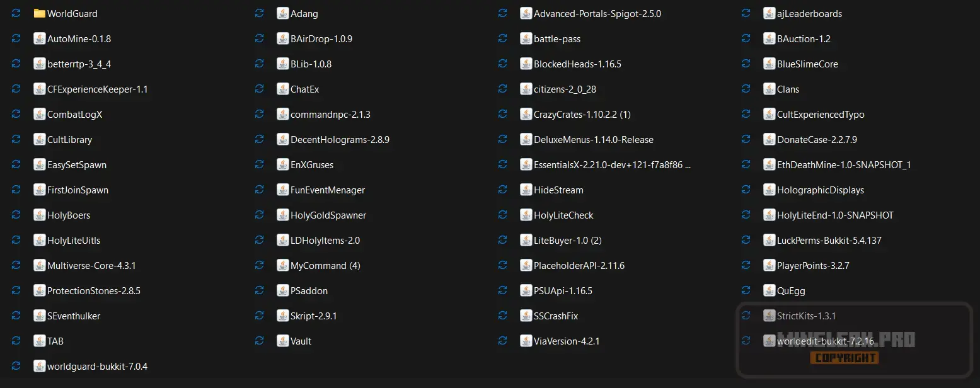The height and width of the screenshot is (388, 980).
Task: Select the EssentialsX-2.21.0-dev file
Action: click(x=612, y=164)
